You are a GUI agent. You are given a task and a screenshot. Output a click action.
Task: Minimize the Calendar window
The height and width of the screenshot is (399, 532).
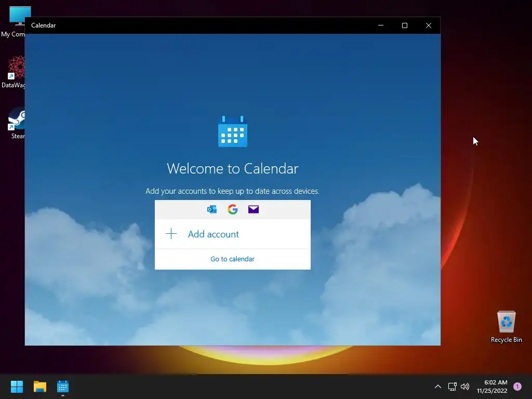click(381, 25)
